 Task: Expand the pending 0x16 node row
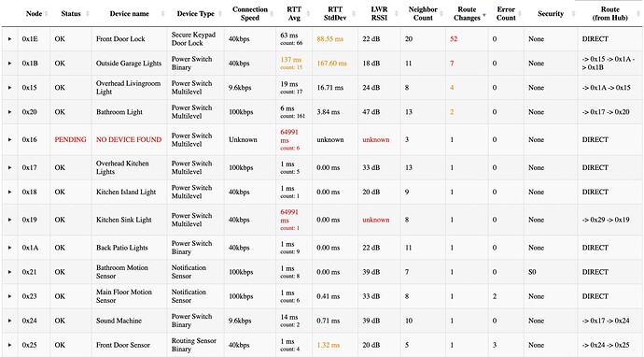[10, 140]
